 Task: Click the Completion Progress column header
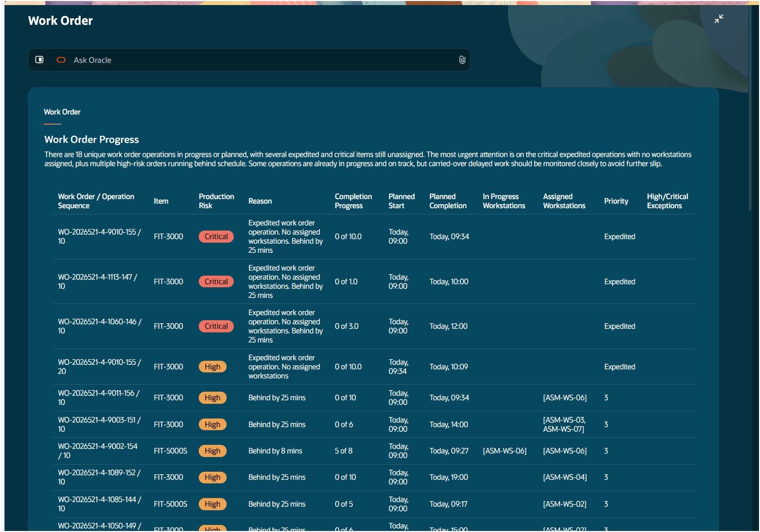point(353,201)
